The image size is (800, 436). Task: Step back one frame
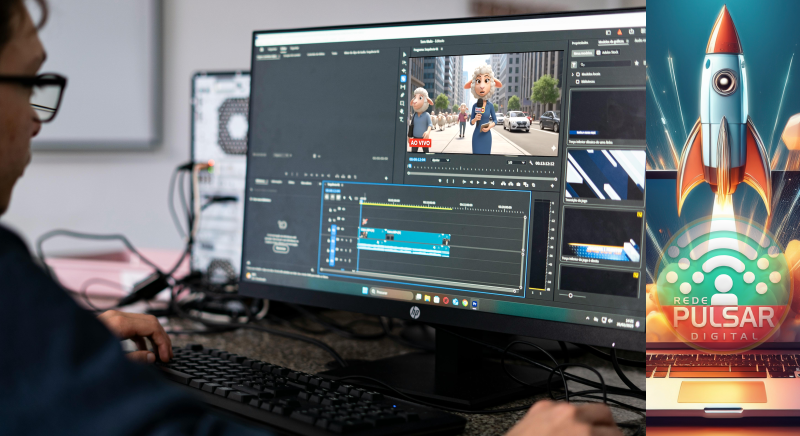pyautogui.click(x=471, y=182)
